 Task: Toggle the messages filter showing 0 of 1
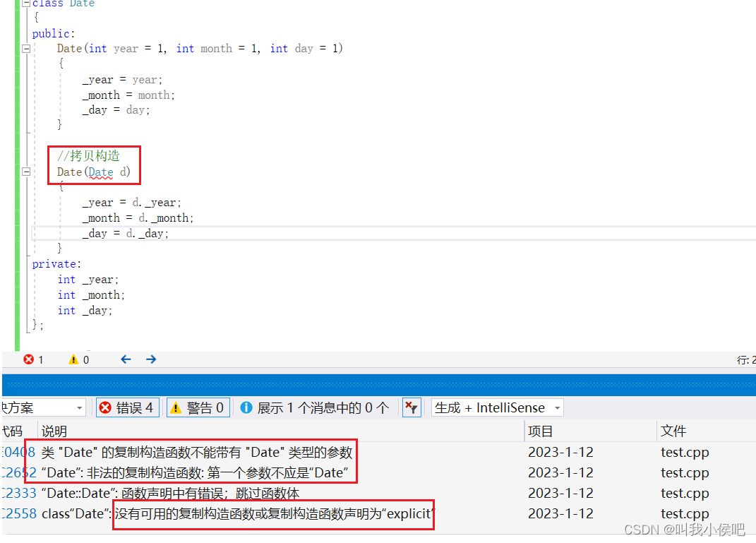coord(315,408)
